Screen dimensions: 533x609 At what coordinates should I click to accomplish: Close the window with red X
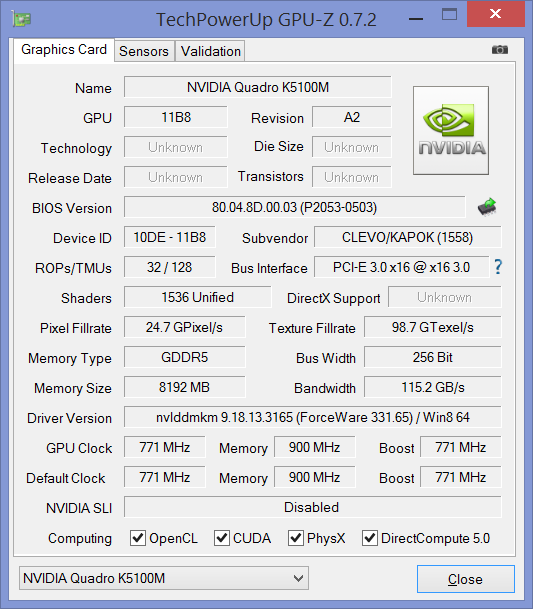(x=495, y=14)
